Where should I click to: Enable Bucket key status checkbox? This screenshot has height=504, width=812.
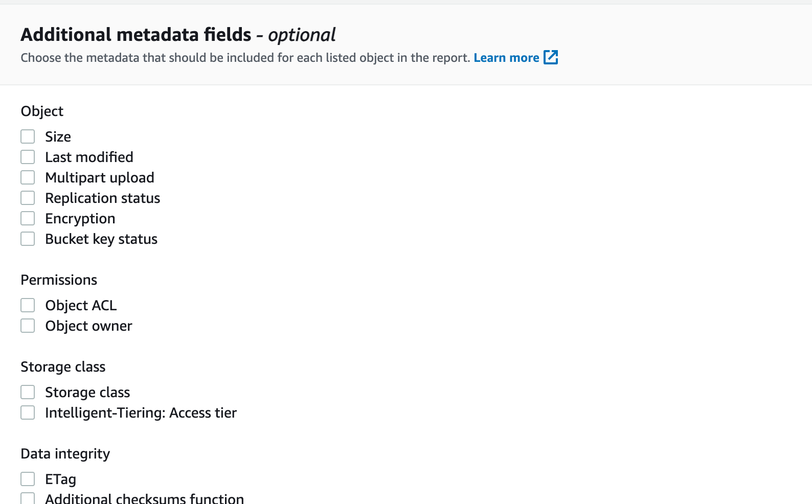[28, 239]
